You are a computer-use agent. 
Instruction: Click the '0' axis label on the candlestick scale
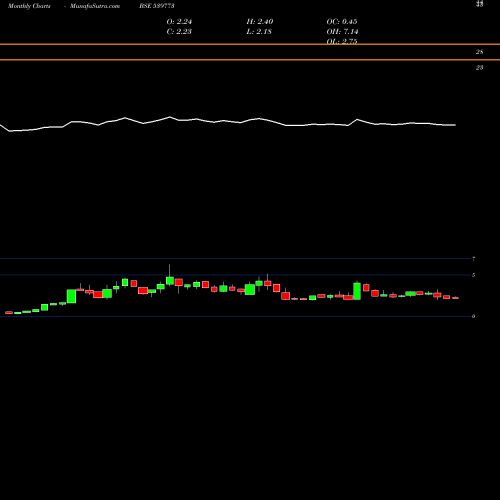click(x=473, y=316)
